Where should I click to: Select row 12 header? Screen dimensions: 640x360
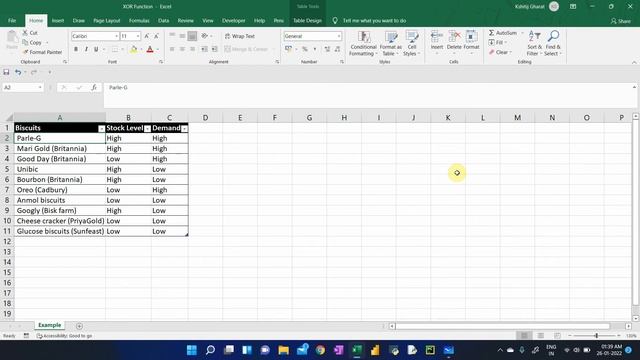click(x=7, y=241)
